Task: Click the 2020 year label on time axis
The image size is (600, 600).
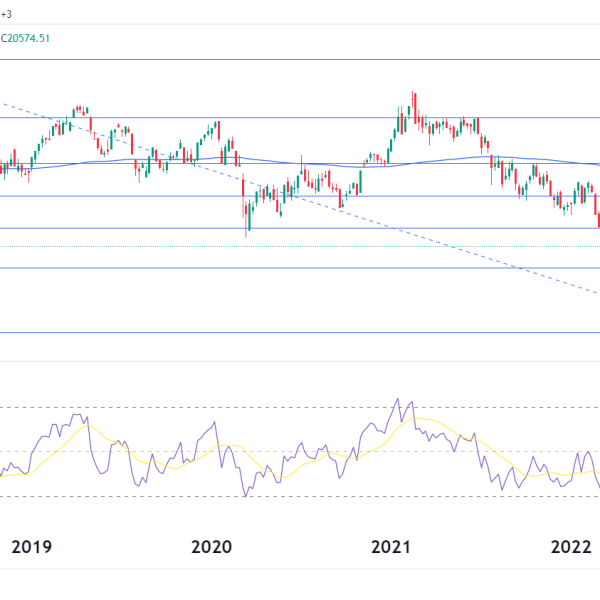Action: 210,547
